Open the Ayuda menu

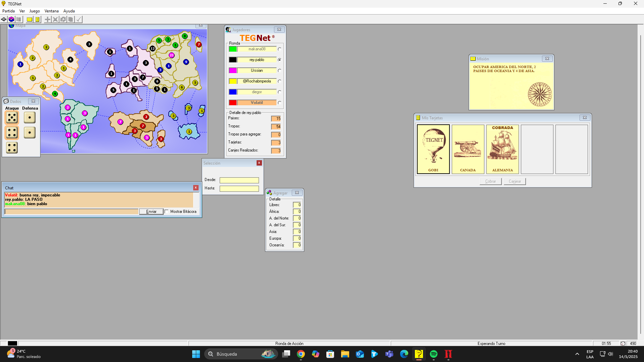69,11
